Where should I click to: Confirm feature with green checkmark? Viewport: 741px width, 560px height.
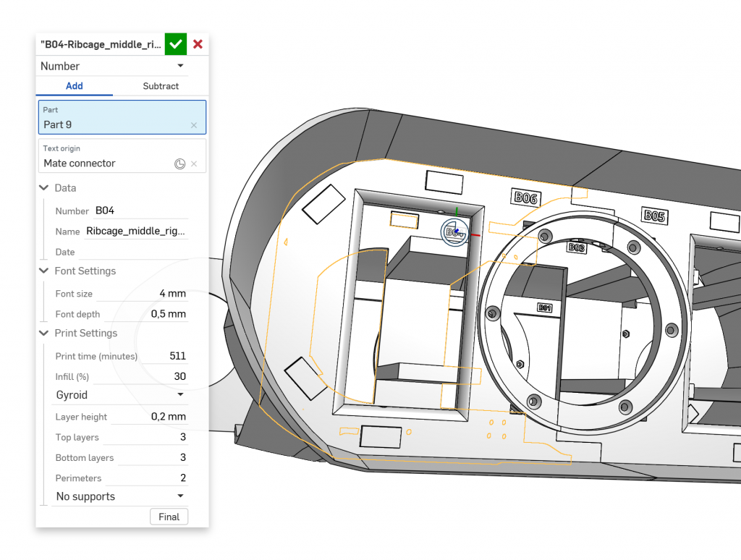click(x=175, y=44)
